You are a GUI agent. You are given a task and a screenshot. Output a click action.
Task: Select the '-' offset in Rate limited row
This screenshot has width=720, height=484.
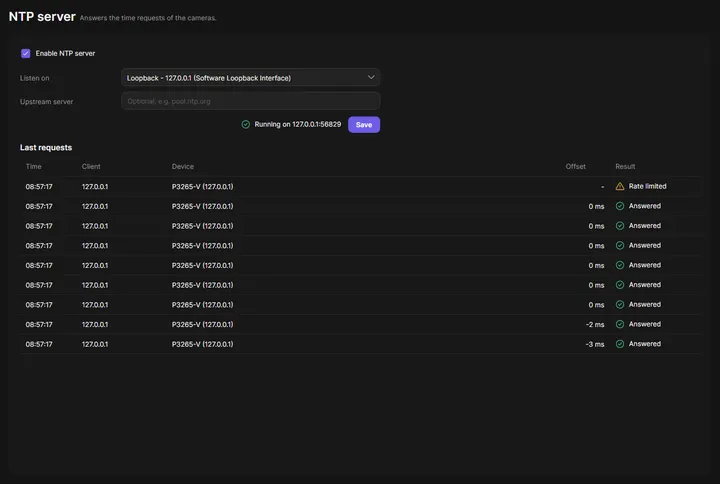pos(602,187)
